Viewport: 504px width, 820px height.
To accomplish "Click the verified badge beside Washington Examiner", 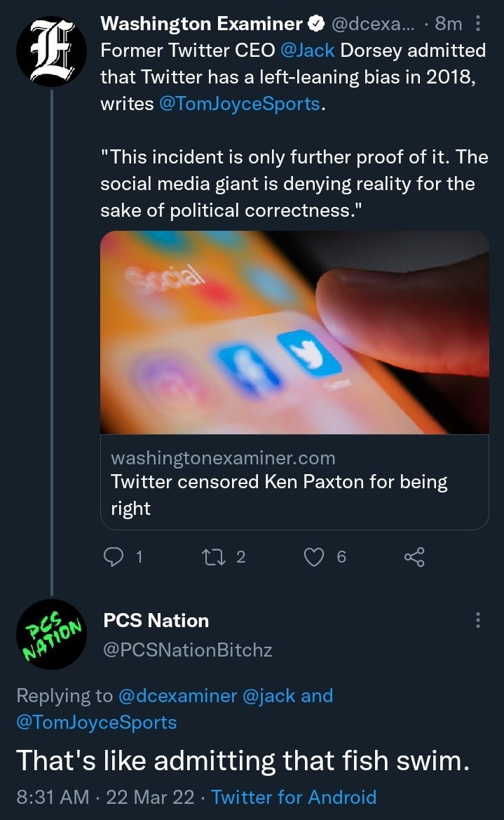I will pos(316,24).
